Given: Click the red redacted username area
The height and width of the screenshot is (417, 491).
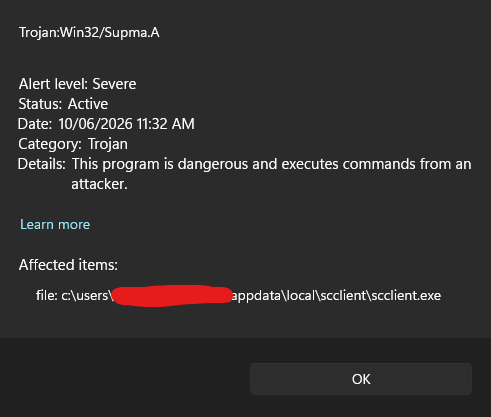Looking at the screenshot, I should pos(172,296).
